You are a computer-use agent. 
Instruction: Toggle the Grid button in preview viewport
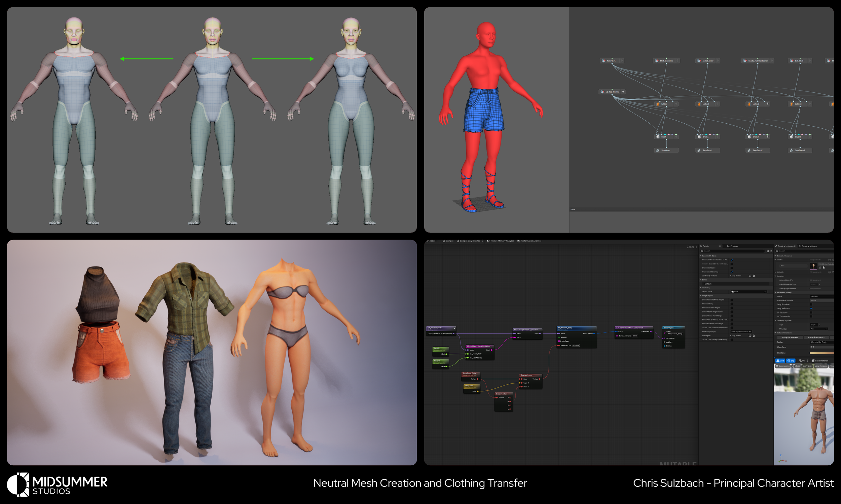point(780,361)
